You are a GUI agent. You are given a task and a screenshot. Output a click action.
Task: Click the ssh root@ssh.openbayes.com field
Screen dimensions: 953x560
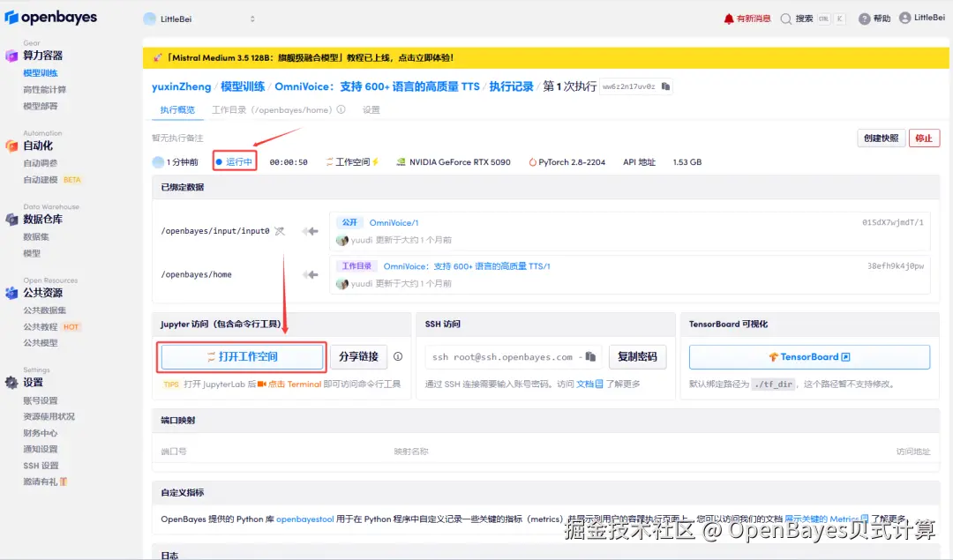coord(514,356)
